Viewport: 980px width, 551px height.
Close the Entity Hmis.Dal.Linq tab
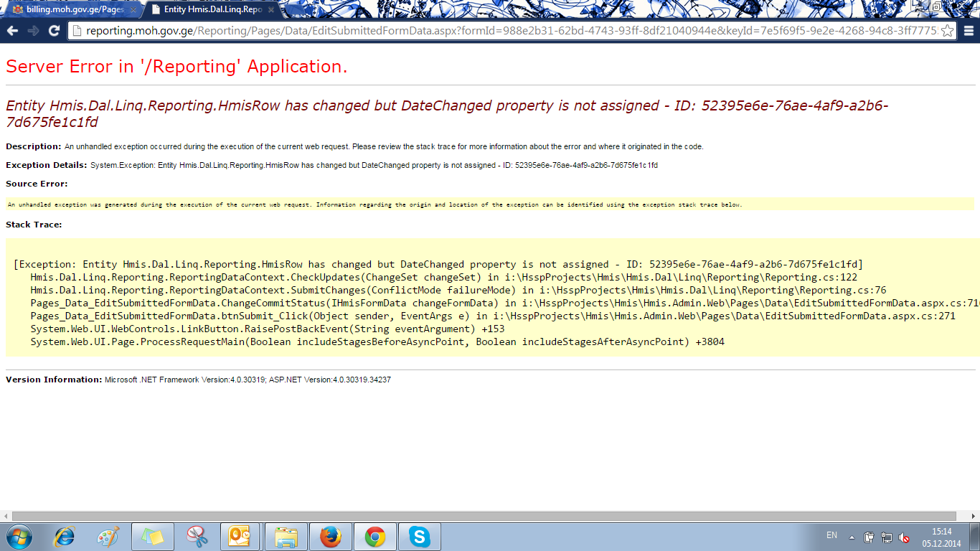272,10
